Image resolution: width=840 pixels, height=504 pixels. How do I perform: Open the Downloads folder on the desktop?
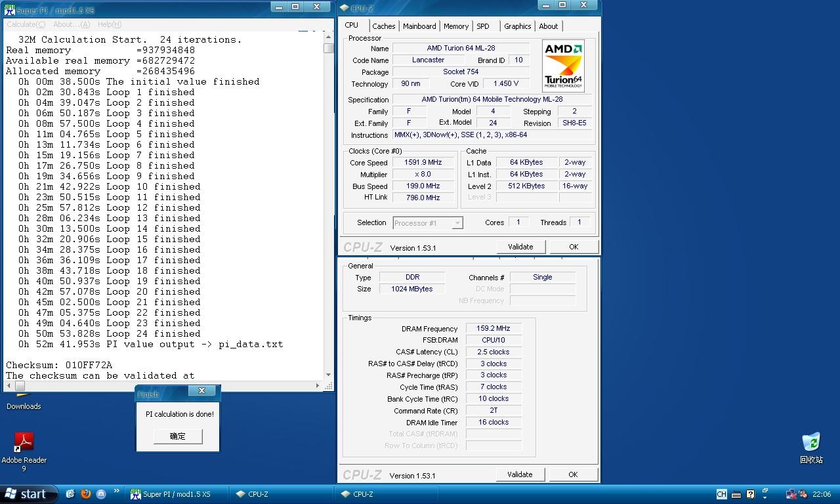point(24,406)
